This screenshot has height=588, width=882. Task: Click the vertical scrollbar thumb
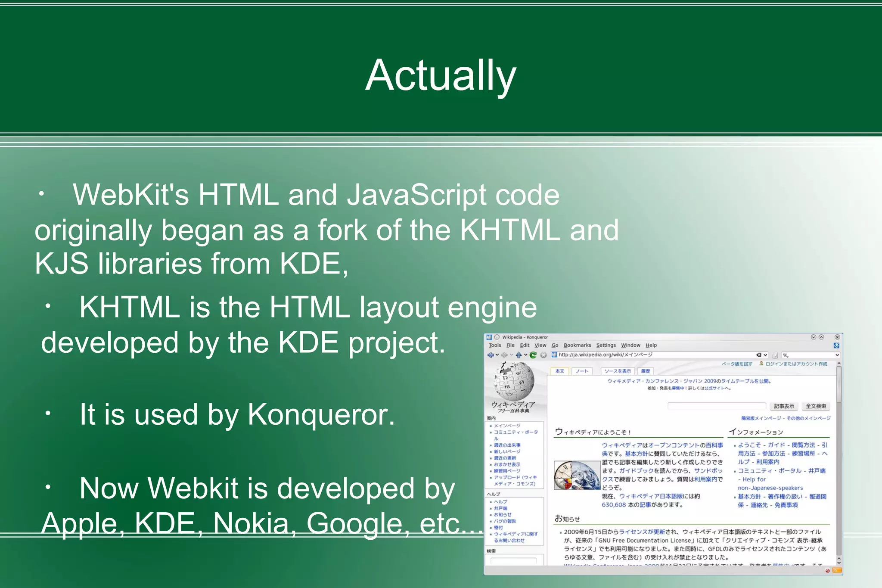point(839,384)
